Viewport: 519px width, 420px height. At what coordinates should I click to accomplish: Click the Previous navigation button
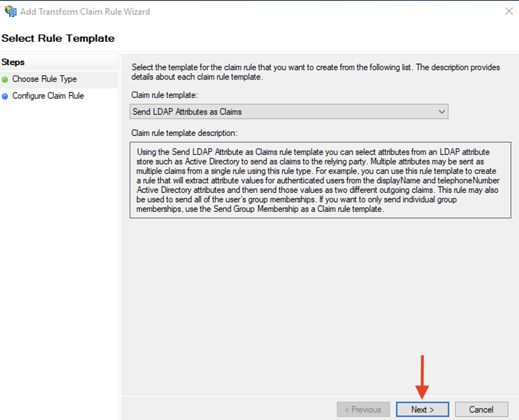363,409
